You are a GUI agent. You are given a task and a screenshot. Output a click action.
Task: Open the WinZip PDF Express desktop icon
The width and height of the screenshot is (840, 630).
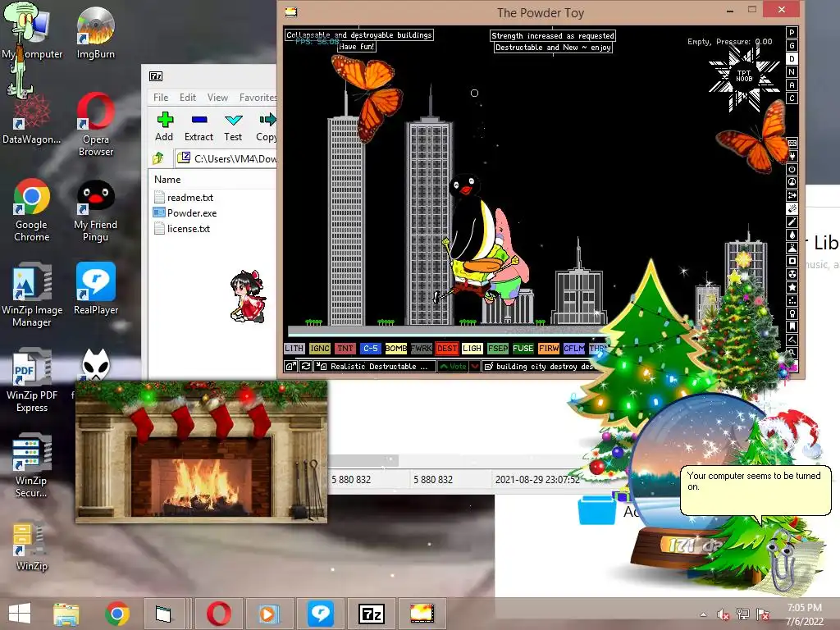tap(32, 380)
